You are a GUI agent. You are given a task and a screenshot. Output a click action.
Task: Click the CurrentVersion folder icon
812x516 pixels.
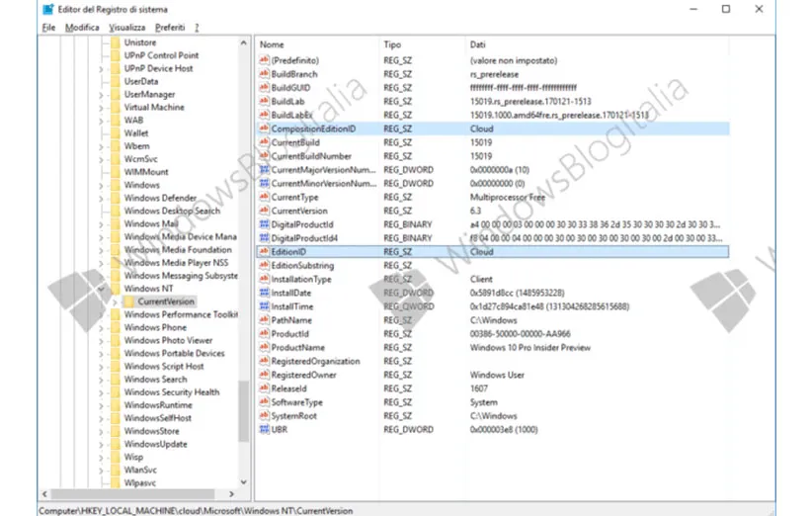128,301
